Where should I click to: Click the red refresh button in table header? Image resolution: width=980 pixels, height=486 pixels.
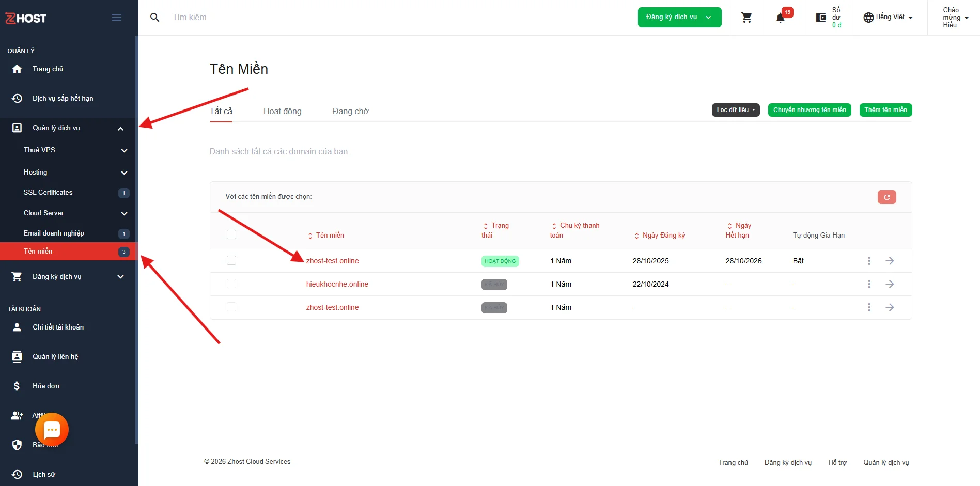(x=886, y=197)
